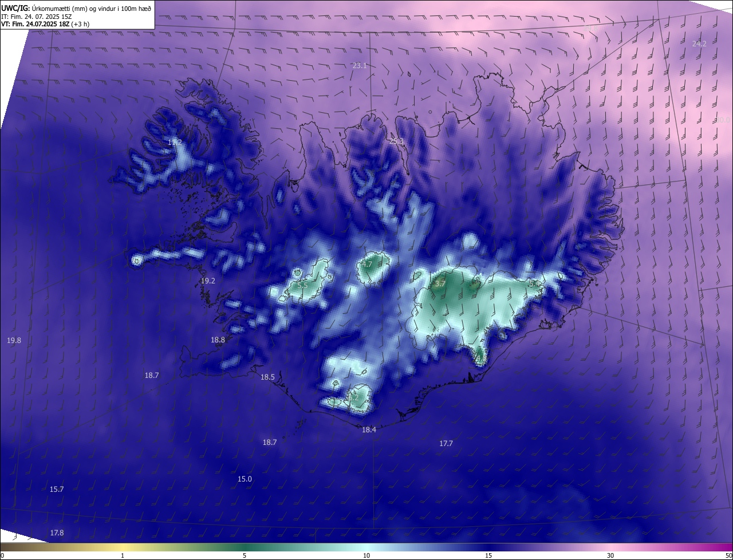Click the 23.1 value label on the map
Screen dimensions: 733x560
[360, 66]
